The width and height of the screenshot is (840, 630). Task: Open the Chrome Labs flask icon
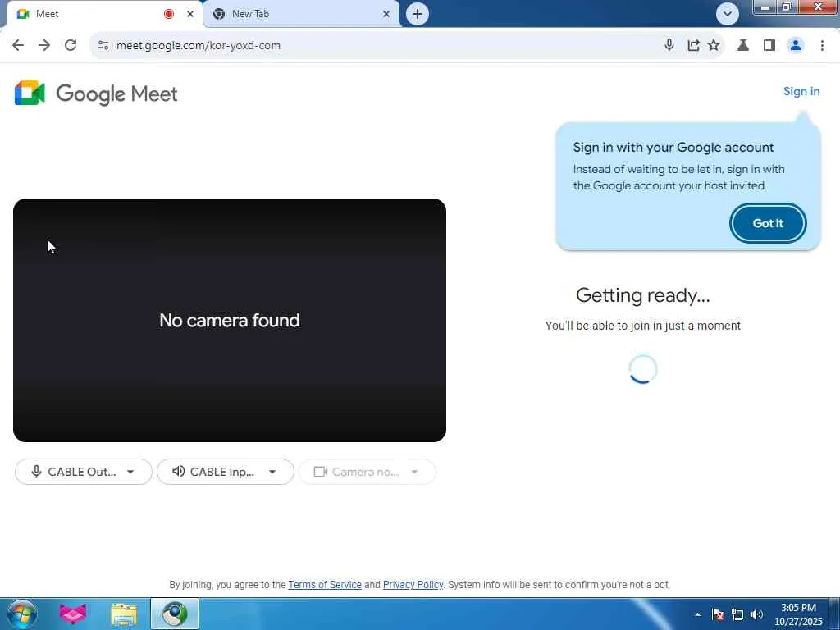click(x=743, y=46)
